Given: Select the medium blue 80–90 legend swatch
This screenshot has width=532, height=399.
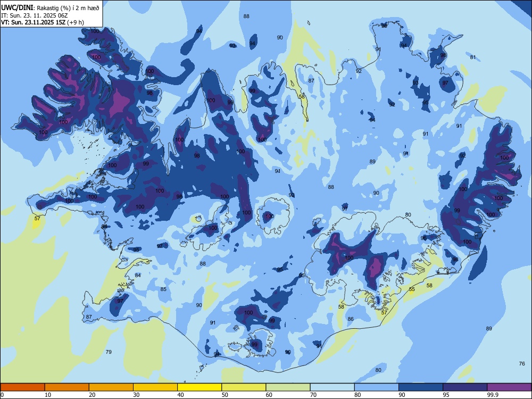Looking at the screenshot, I should tap(377, 387).
